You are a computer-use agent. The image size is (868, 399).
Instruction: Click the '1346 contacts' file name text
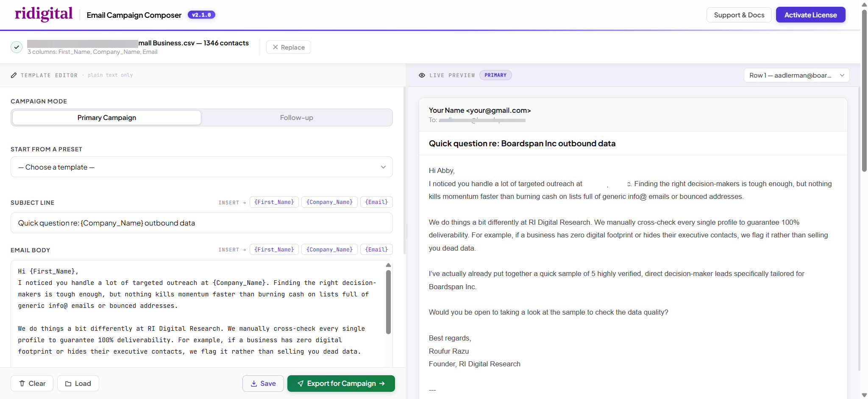click(x=226, y=43)
